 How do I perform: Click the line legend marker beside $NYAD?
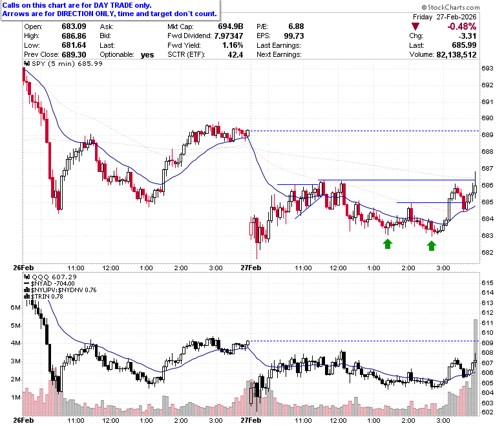coord(26,284)
